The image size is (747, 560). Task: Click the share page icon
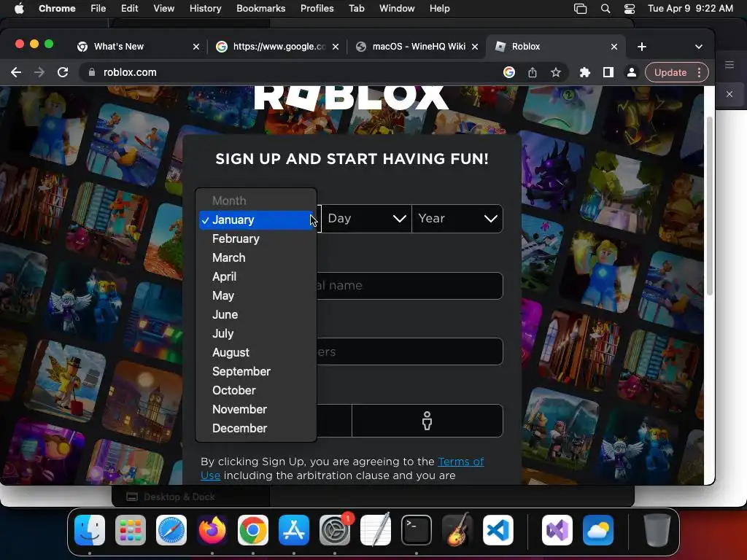(533, 72)
